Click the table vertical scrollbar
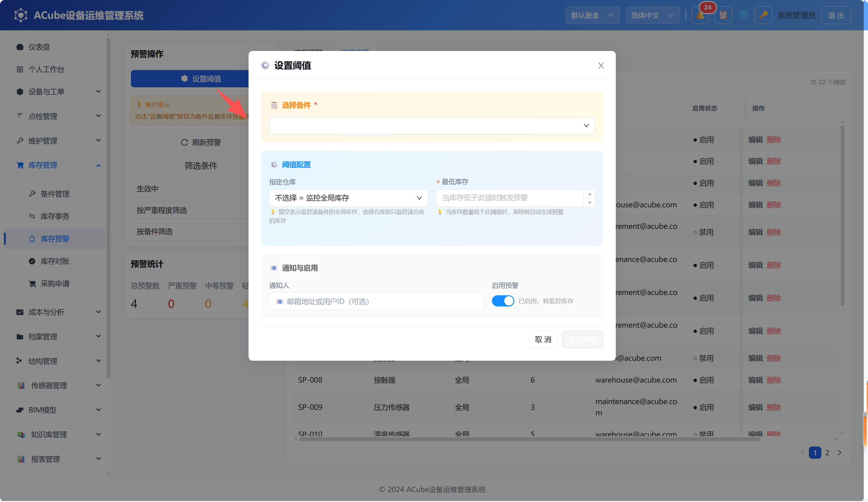 842,215
